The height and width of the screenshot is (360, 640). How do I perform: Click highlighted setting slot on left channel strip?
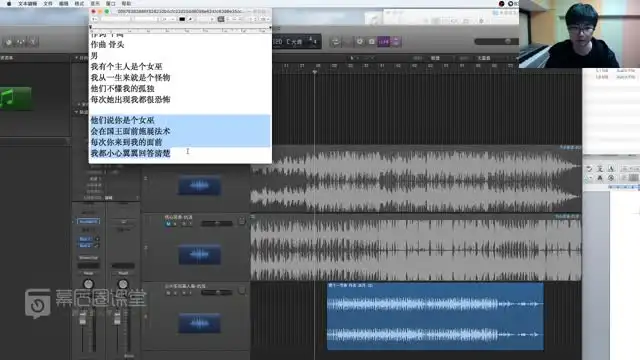[x=88, y=221]
